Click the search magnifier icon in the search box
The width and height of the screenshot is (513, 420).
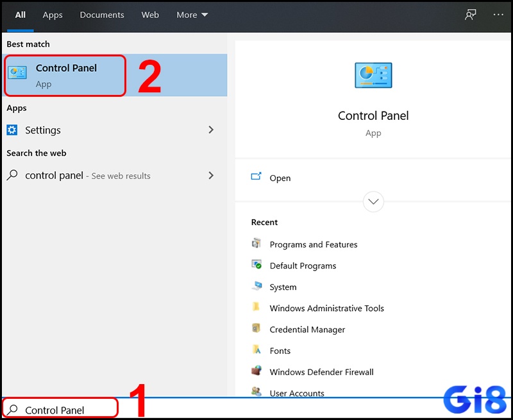[12, 409]
